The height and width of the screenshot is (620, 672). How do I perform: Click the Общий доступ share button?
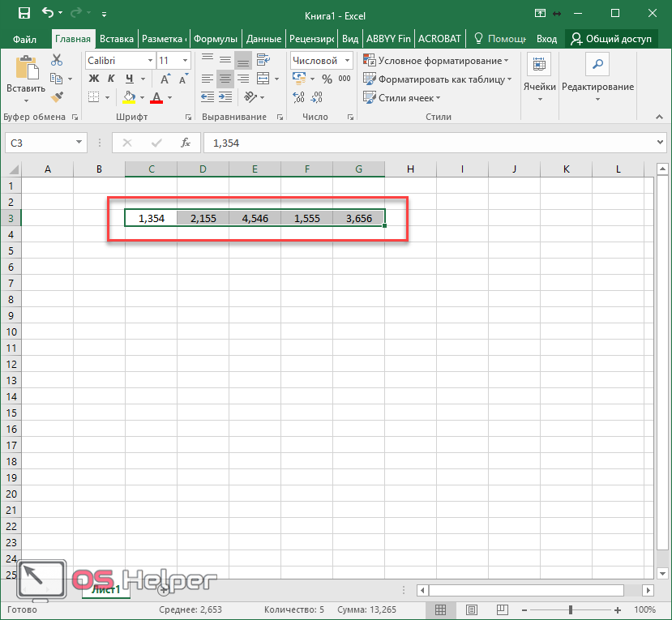point(616,38)
